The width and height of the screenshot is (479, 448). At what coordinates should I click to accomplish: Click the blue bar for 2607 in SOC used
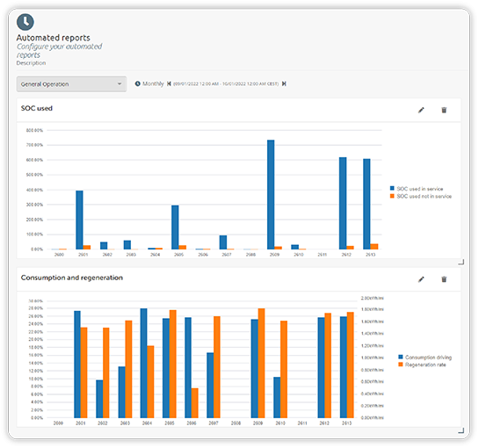click(x=223, y=242)
